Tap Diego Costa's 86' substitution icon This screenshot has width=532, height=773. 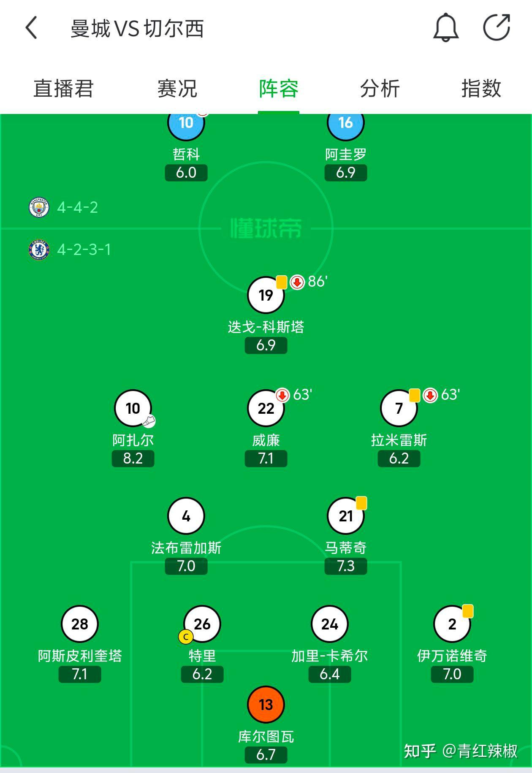point(297,282)
